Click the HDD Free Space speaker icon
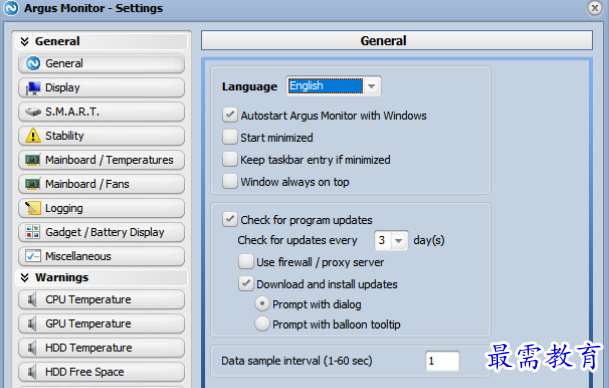Viewport: 609px width, 388px height. [32, 372]
